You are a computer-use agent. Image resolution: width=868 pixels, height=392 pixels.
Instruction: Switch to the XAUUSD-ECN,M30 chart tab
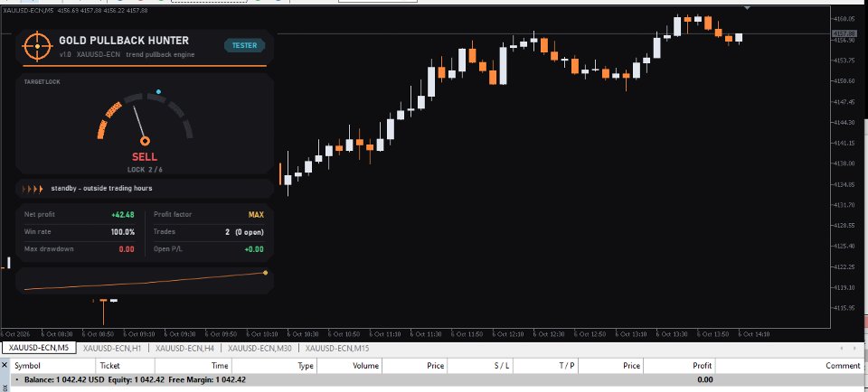pyautogui.click(x=259, y=349)
